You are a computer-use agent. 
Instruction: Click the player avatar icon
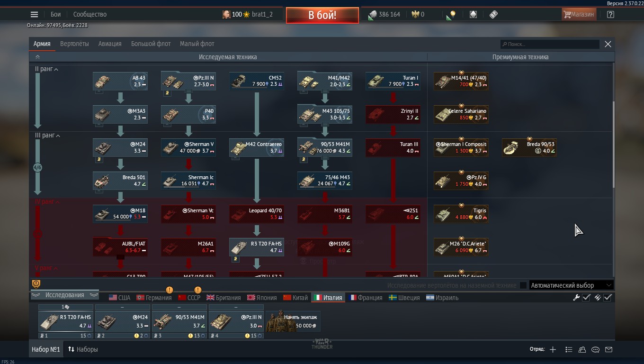coord(226,14)
